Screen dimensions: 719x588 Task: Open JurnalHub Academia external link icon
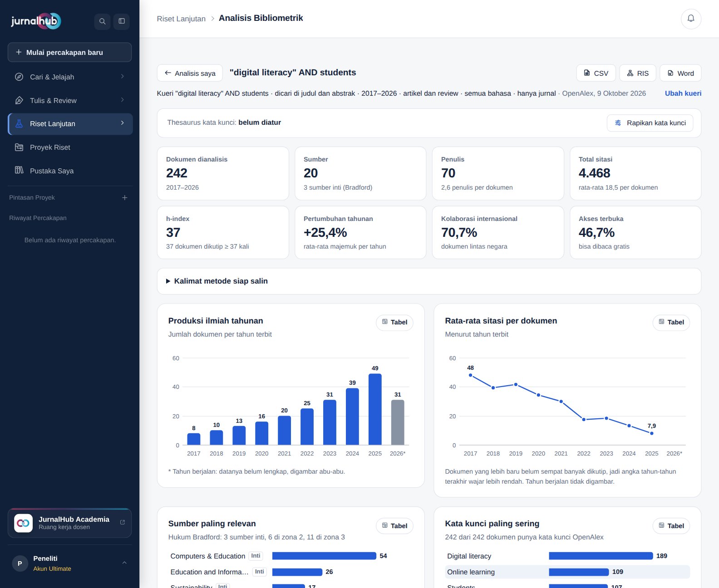pyautogui.click(x=123, y=523)
